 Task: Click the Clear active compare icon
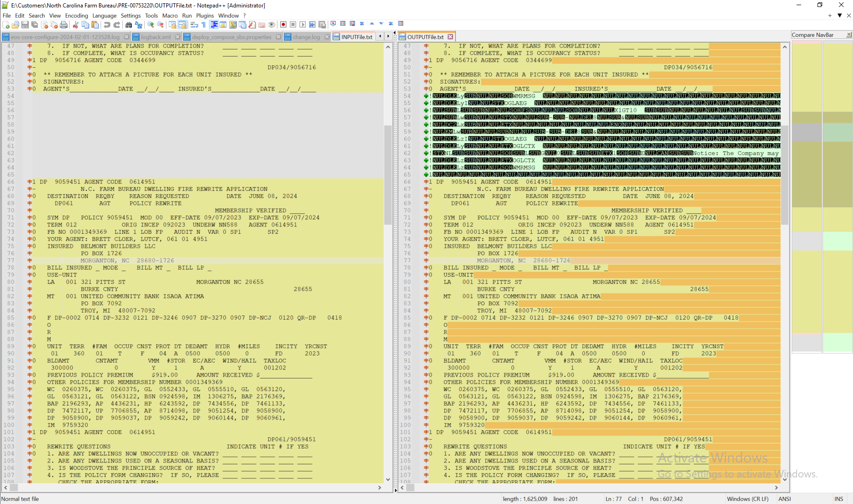point(352,24)
